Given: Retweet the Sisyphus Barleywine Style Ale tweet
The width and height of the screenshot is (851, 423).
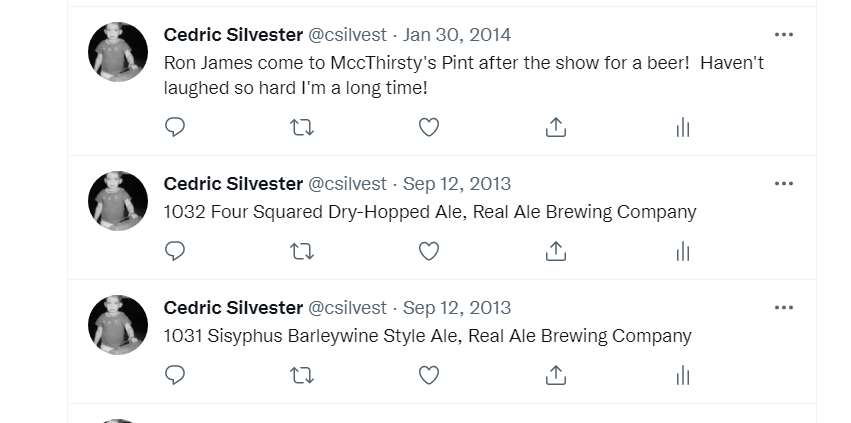Looking at the screenshot, I should tap(301, 375).
